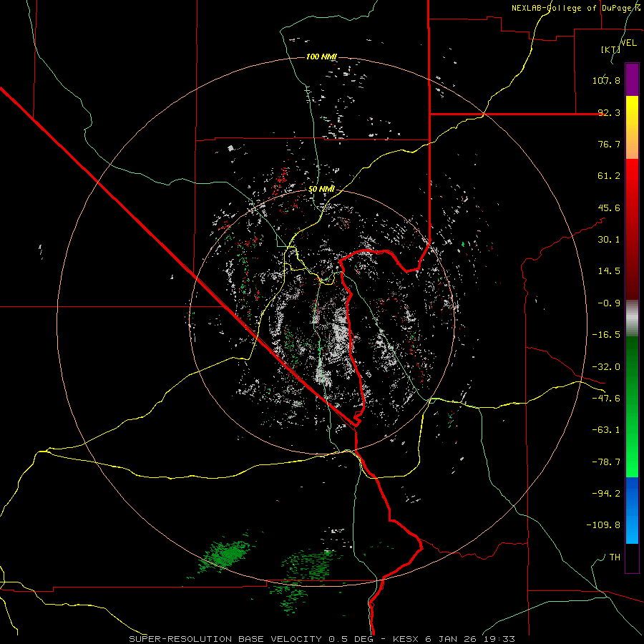Select the -16.5 value on the velocity scale
The height and width of the screenshot is (644, 644).
click(606, 335)
